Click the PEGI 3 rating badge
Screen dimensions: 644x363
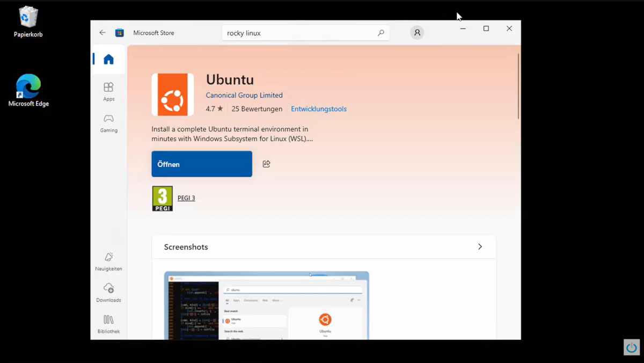[163, 198]
